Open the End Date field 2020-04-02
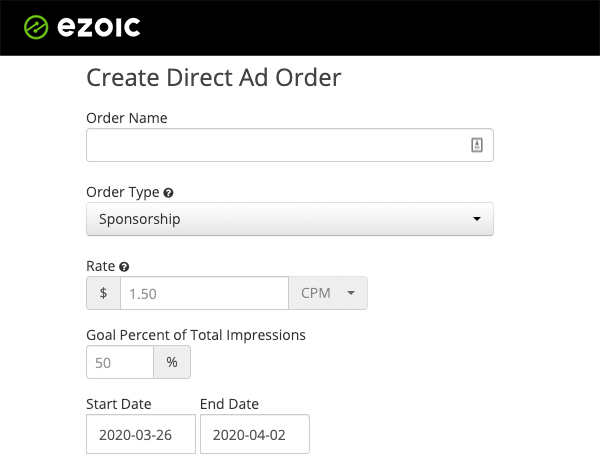 pyautogui.click(x=255, y=434)
